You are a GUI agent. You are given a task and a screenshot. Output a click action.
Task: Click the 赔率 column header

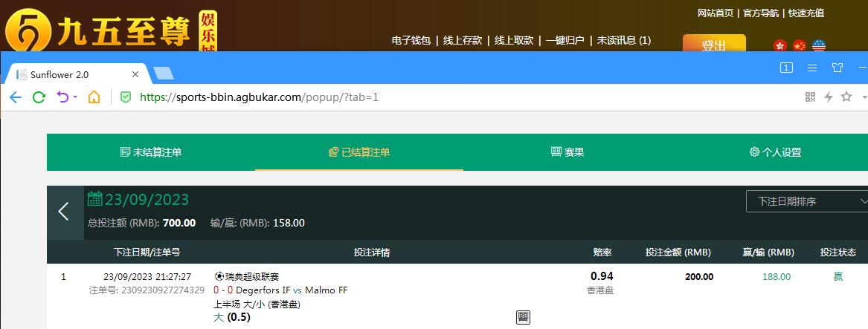click(x=602, y=253)
